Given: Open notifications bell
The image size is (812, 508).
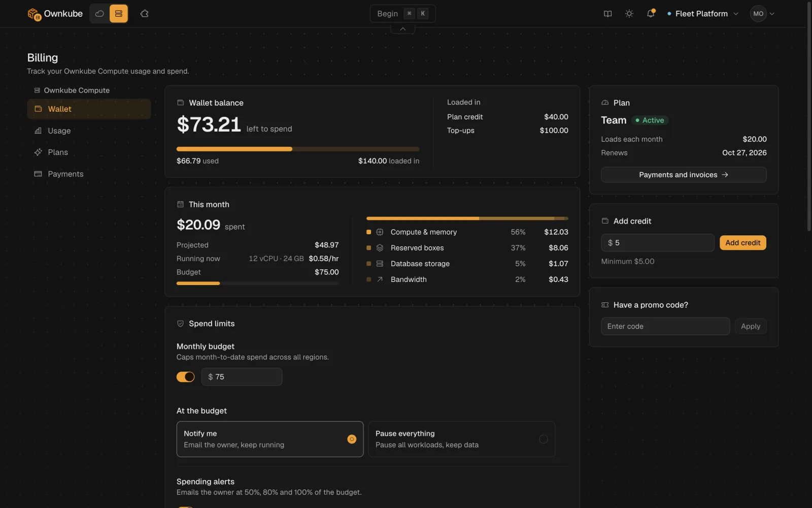Looking at the screenshot, I should [651, 14].
